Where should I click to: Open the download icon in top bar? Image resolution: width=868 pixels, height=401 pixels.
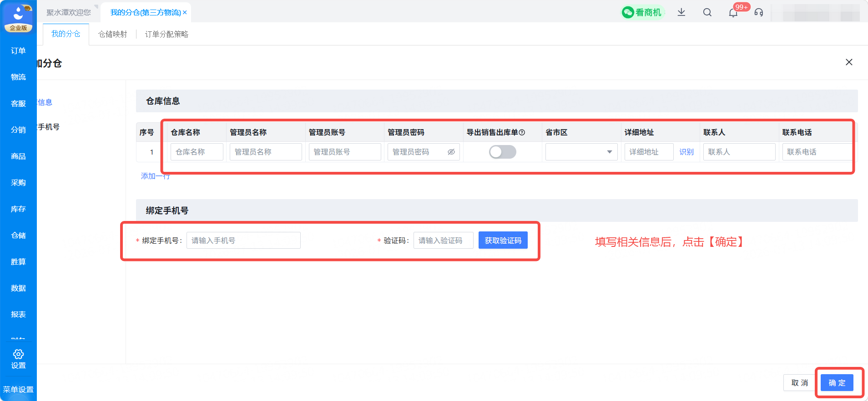(x=681, y=12)
